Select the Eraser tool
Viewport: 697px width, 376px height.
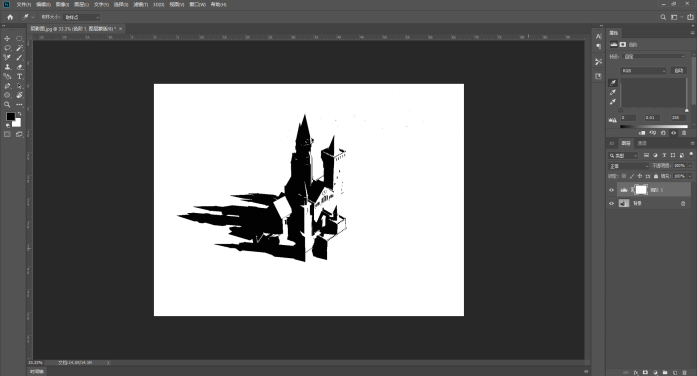(x=20, y=67)
